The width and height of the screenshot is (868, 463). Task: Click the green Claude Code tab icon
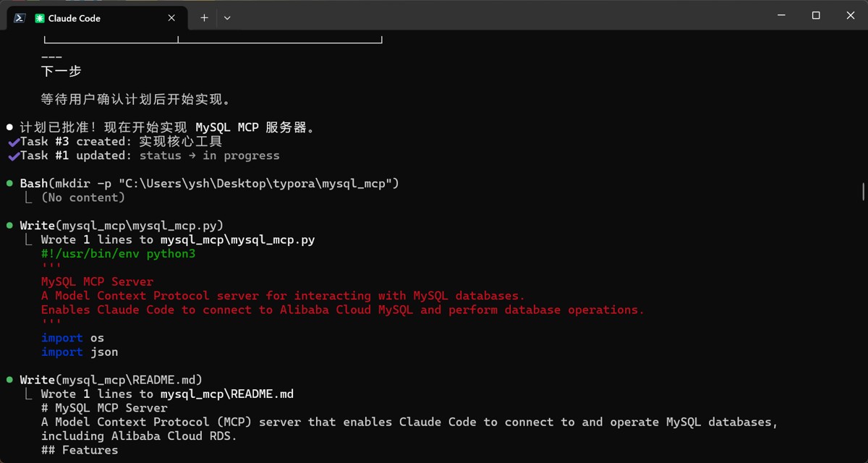pyautogui.click(x=39, y=18)
